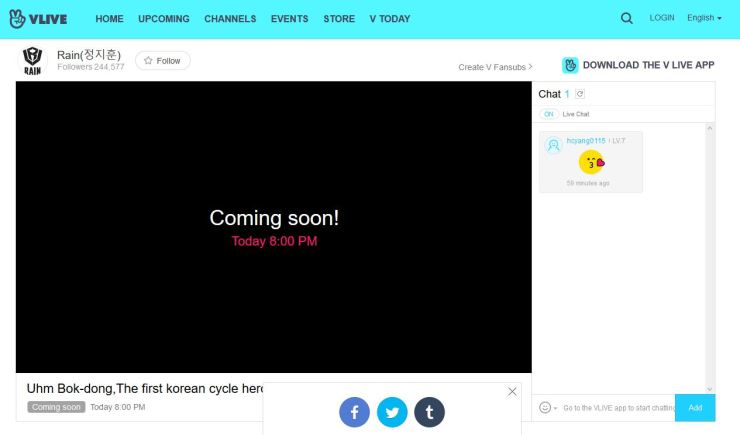Viewport: 740px width, 435px height.
Task: Open the English language dropdown
Action: pyautogui.click(x=704, y=18)
